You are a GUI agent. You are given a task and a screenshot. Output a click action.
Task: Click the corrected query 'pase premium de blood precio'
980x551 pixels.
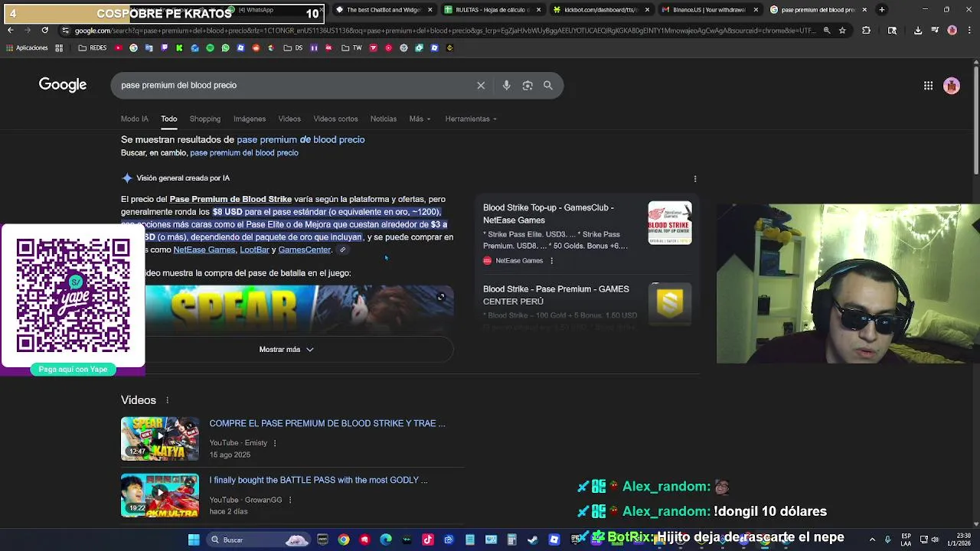(301, 139)
